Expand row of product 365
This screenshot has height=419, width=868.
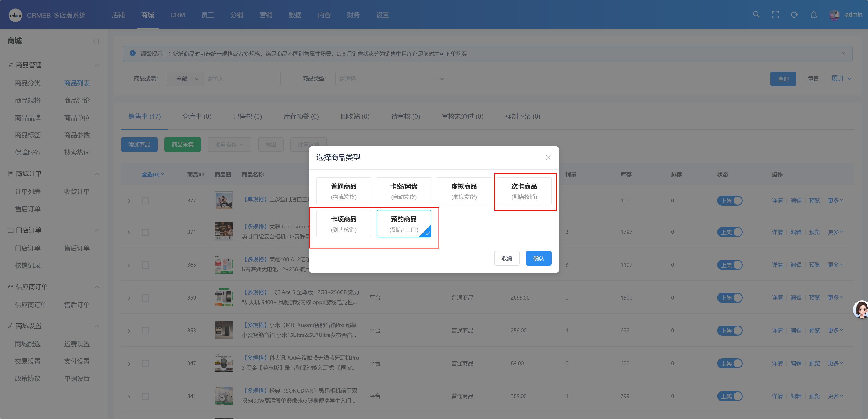click(129, 265)
